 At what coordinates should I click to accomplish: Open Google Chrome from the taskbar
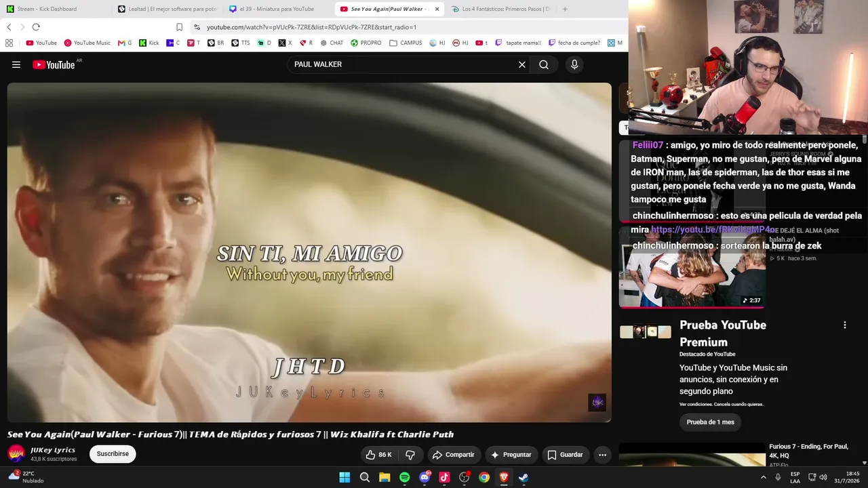484,477
